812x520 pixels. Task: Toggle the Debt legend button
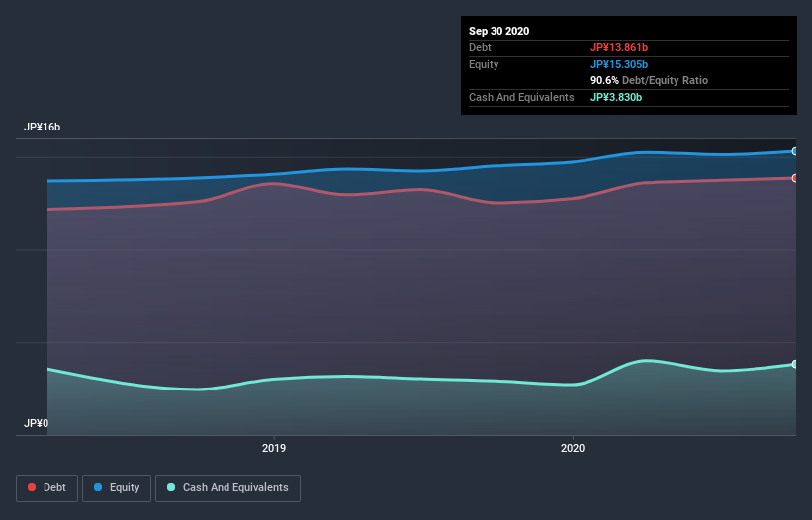(47, 488)
